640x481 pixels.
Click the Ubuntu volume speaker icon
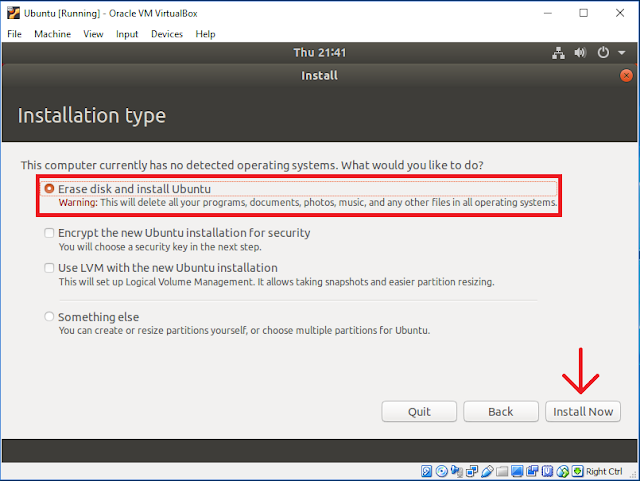pos(580,53)
